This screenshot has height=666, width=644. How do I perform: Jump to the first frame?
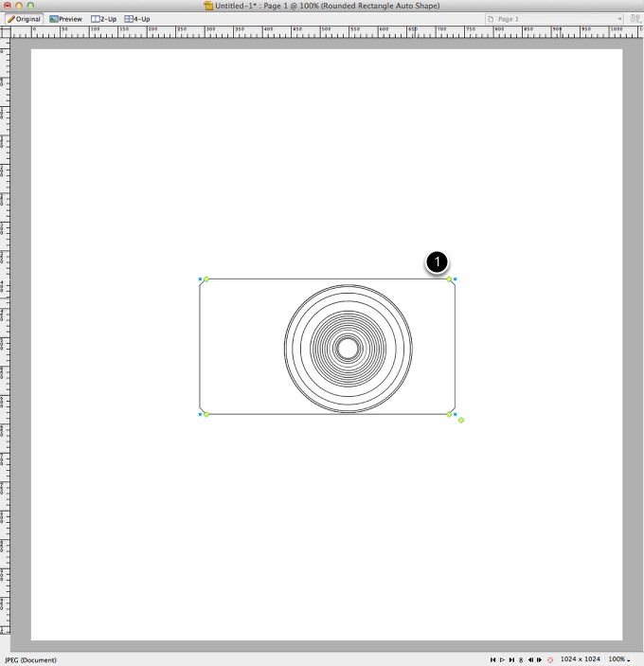point(492,659)
